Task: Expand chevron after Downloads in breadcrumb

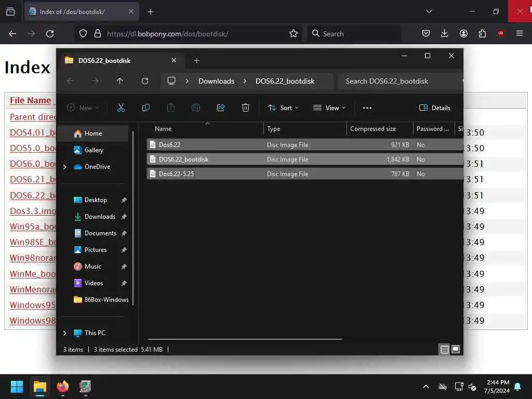Action: (245, 82)
